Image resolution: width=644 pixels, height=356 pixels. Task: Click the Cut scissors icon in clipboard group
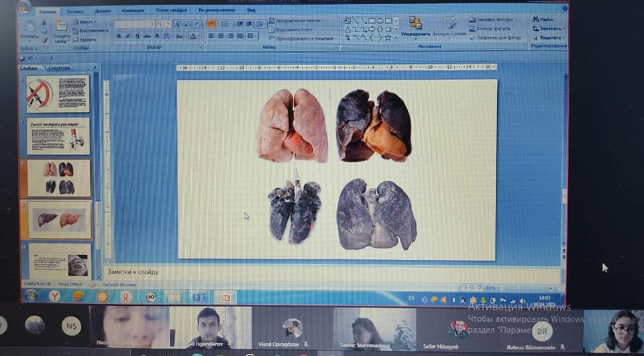pos(44,23)
